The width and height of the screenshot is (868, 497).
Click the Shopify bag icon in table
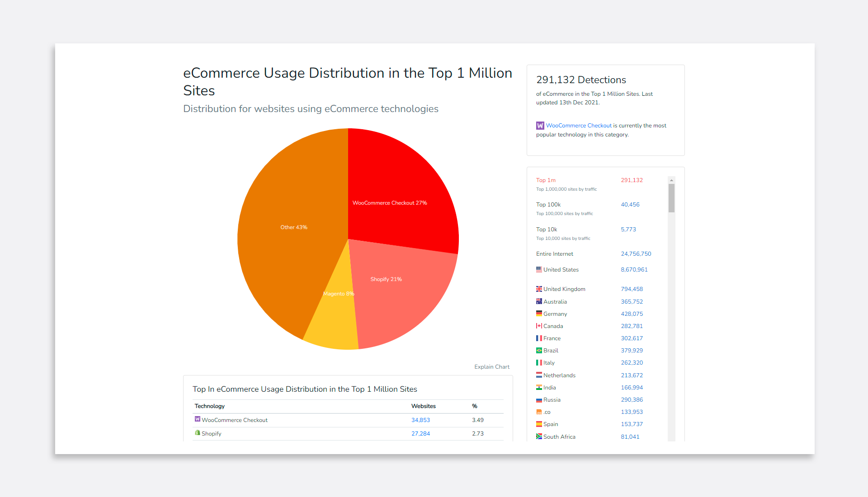coord(197,433)
